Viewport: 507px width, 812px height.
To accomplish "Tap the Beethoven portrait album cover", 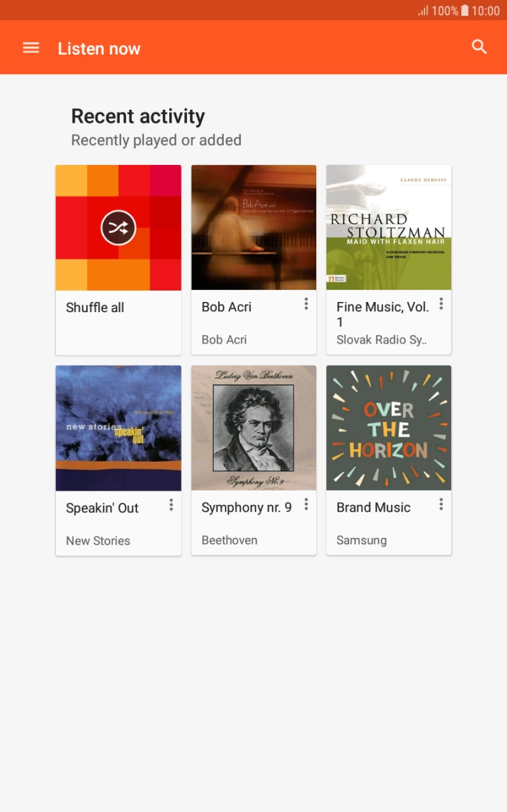I will (254, 428).
